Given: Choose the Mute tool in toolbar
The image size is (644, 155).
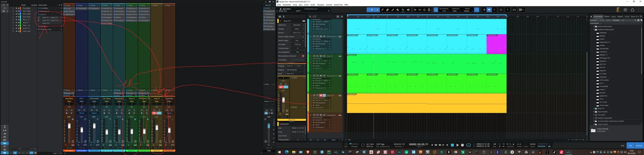Looking at the screenshot, I should [398, 10].
